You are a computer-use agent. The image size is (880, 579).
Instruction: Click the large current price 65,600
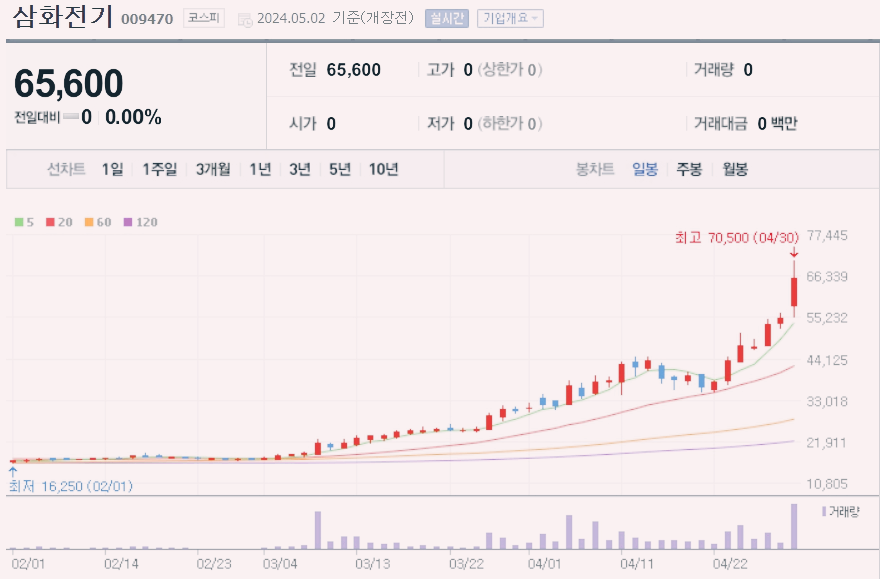tap(68, 84)
